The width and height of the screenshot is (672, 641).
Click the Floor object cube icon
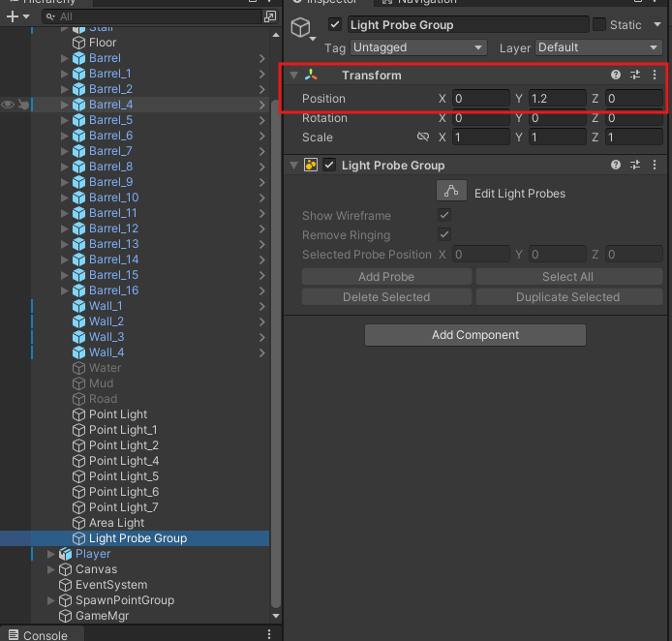point(78,43)
